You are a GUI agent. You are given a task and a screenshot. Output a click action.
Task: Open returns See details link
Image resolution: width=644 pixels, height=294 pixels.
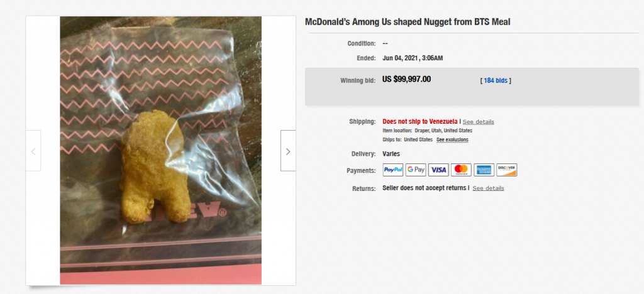click(488, 188)
